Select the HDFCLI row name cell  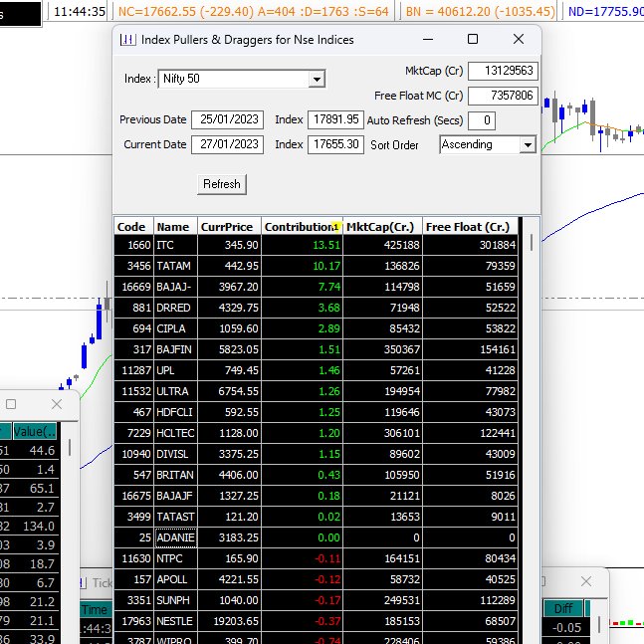[176, 412]
